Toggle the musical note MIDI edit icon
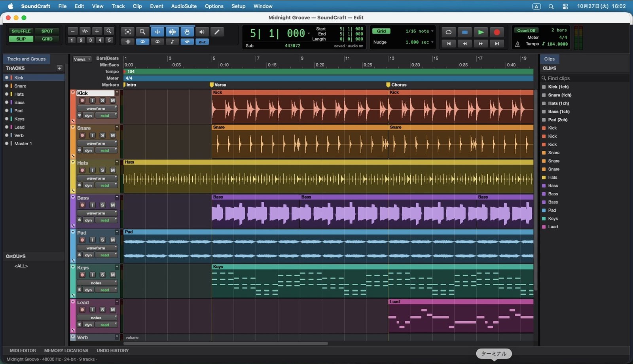This screenshot has width=633, height=364. coord(172,42)
